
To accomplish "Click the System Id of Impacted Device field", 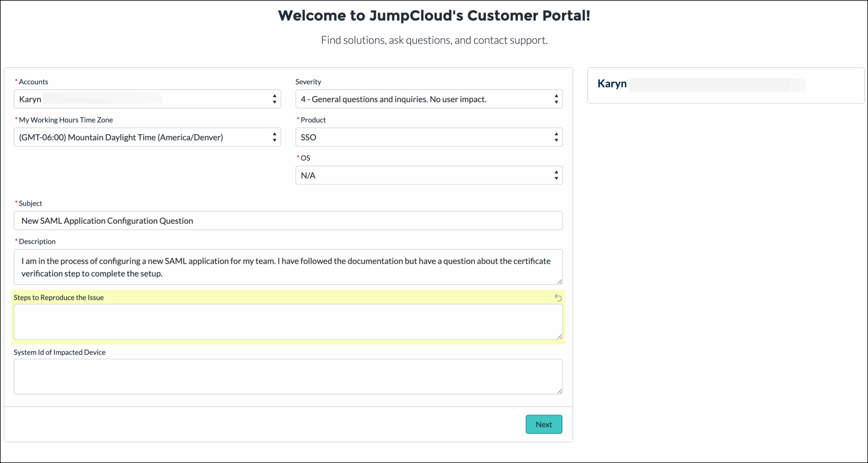I will pos(288,376).
